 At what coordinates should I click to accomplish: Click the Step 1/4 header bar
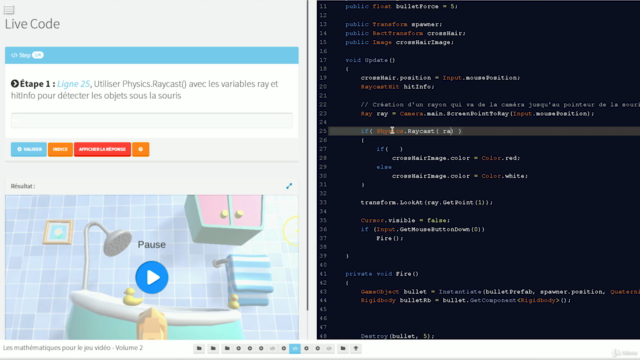151,55
